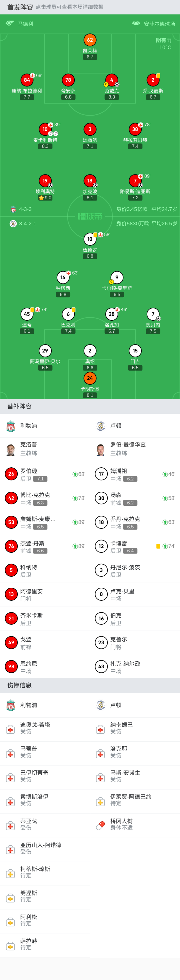Click goalkeeper 凯莱赫 number 62 badge

(x=90, y=40)
